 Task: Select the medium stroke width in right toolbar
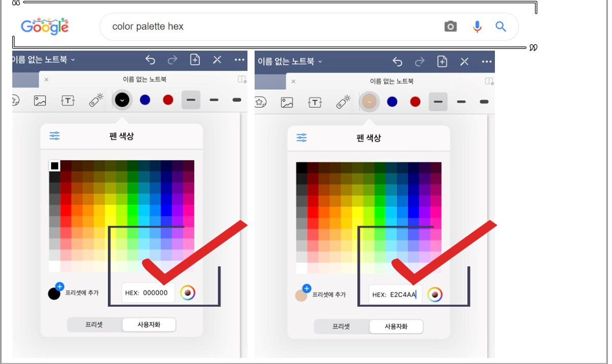point(461,102)
